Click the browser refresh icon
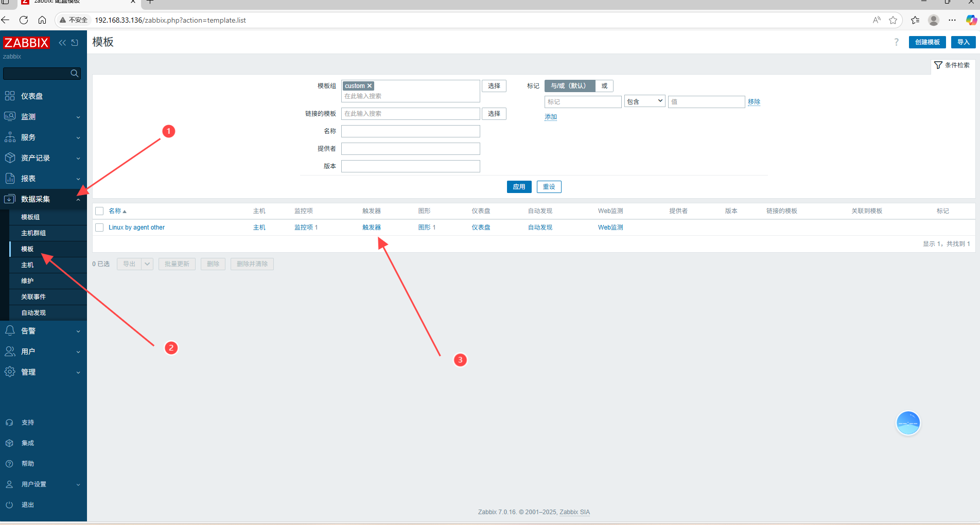Viewport: 980px width, 525px height. click(24, 20)
